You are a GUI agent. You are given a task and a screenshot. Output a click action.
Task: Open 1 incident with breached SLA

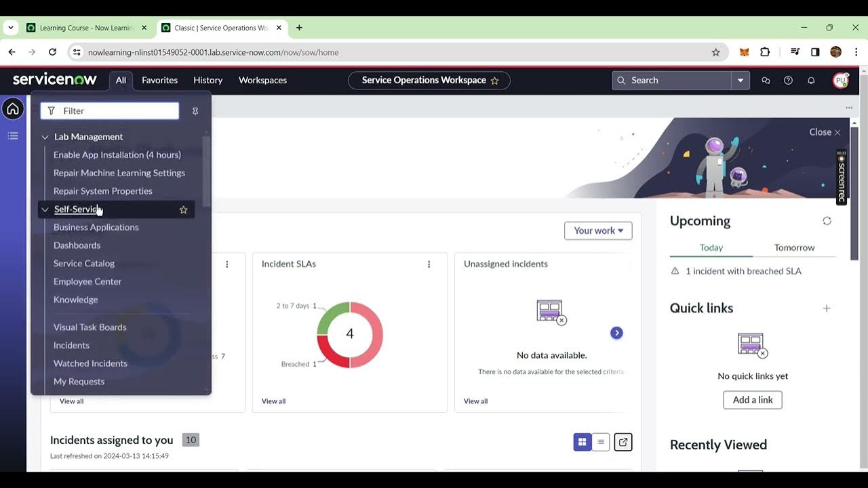(x=743, y=271)
